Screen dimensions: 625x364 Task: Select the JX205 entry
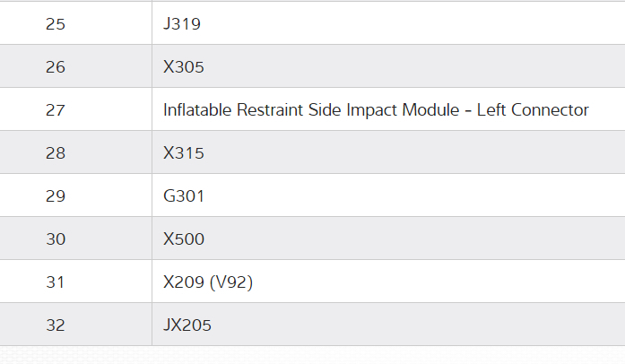click(x=187, y=325)
